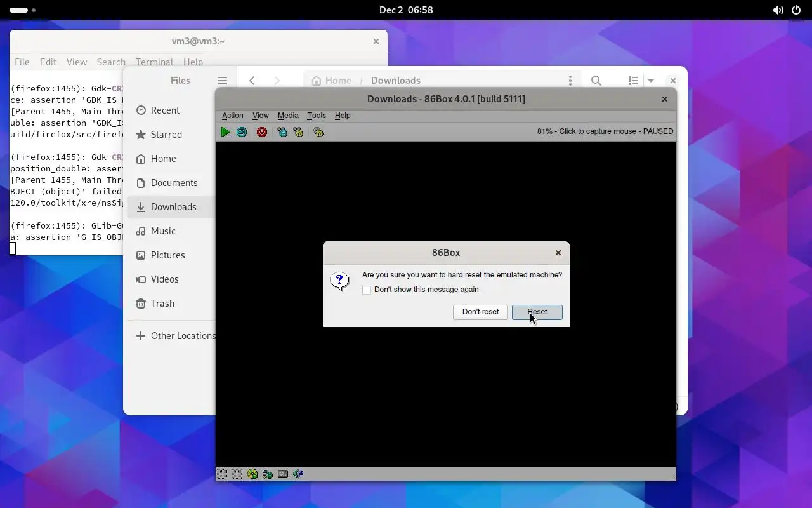Image resolution: width=812 pixels, height=508 pixels.
Task: Click the Don't reset button
Action: coord(480,312)
